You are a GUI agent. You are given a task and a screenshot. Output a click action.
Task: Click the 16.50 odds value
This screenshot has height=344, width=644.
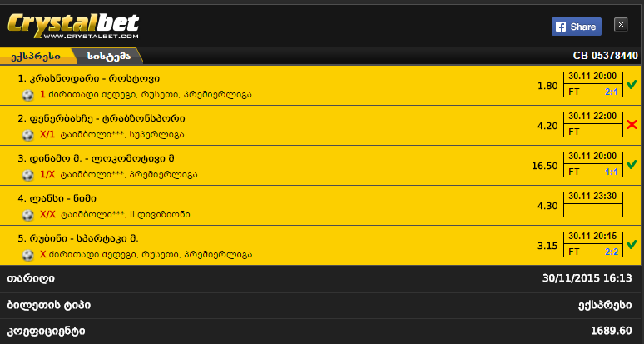point(545,166)
